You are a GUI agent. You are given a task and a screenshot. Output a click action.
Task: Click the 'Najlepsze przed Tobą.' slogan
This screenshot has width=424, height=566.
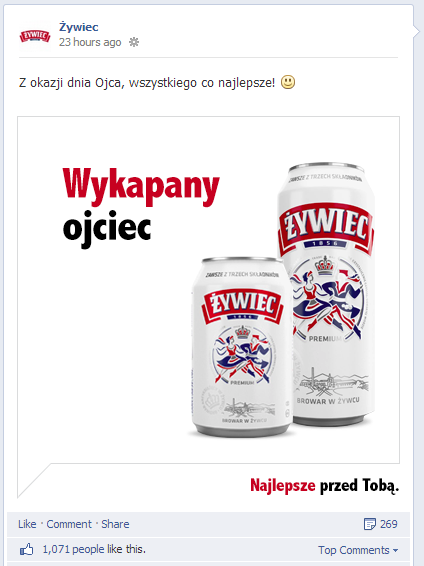[x=324, y=485]
